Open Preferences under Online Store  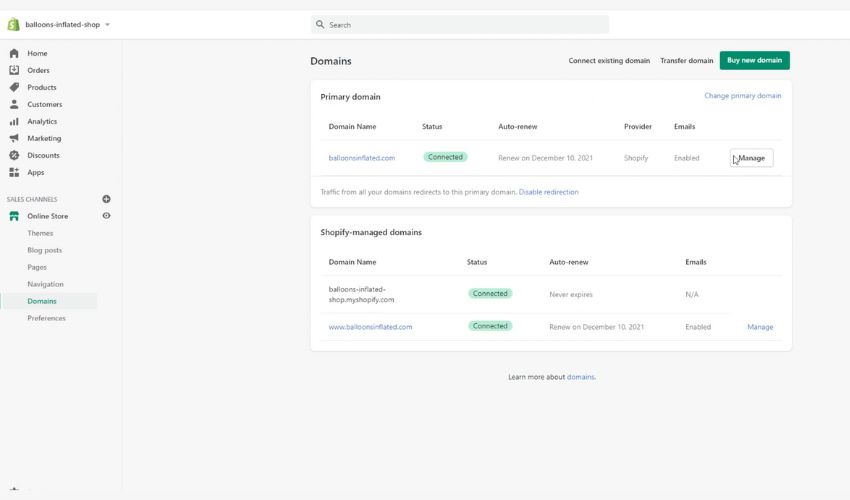tap(46, 318)
